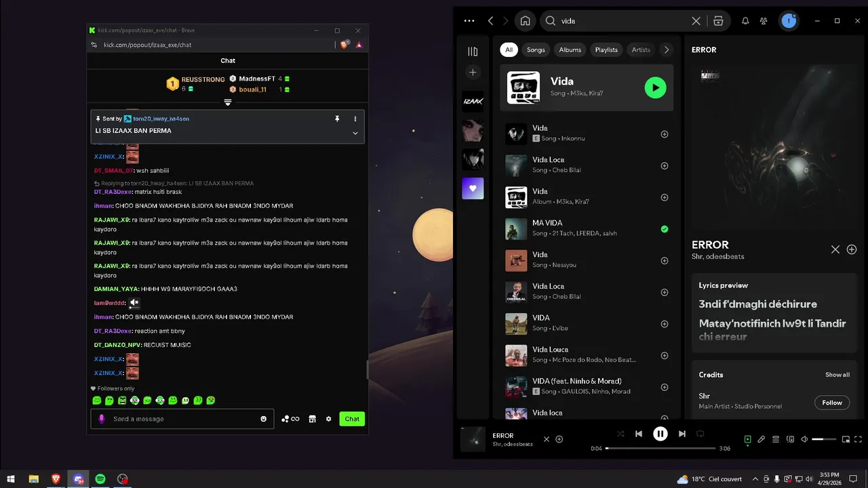Collapse pinned message in Kick chat
868x488 pixels.
(x=355, y=133)
